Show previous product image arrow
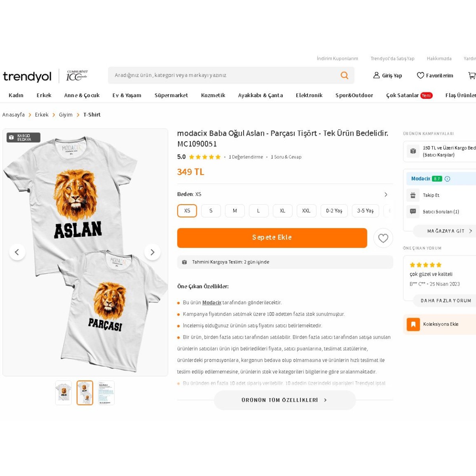This screenshot has height=476, width=476. coord(17,252)
